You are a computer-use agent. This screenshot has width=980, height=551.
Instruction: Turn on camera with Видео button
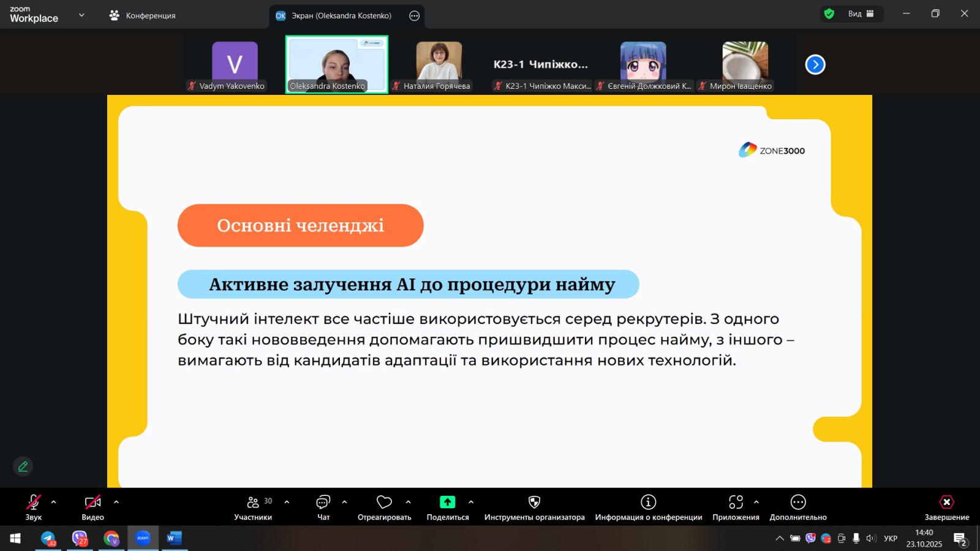92,503
